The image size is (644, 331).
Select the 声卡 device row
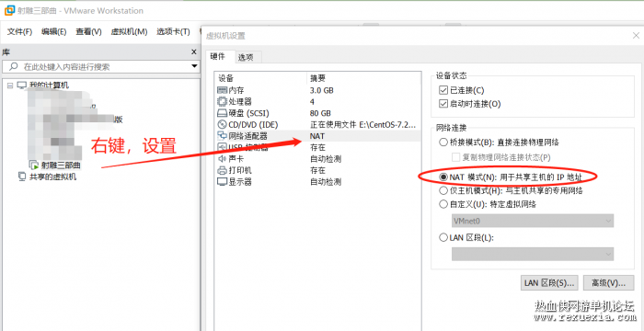coord(318,158)
